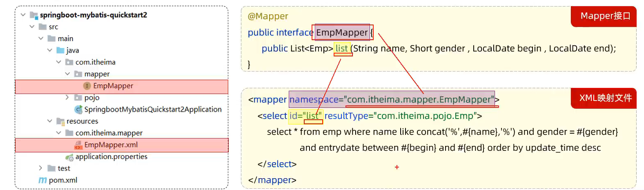Image resolution: width=644 pixels, height=190 pixels.
Task: Click the EmpMapper interface icon
Action: click(x=87, y=86)
